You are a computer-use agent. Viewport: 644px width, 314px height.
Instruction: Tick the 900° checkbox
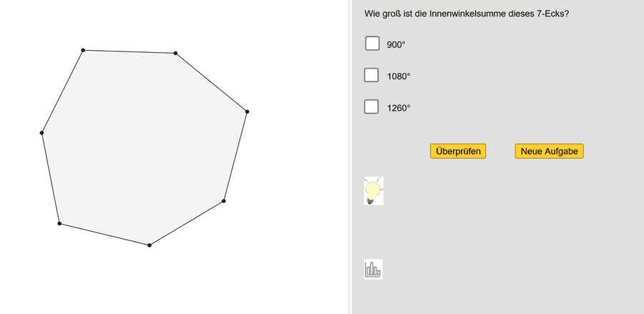(372, 44)
